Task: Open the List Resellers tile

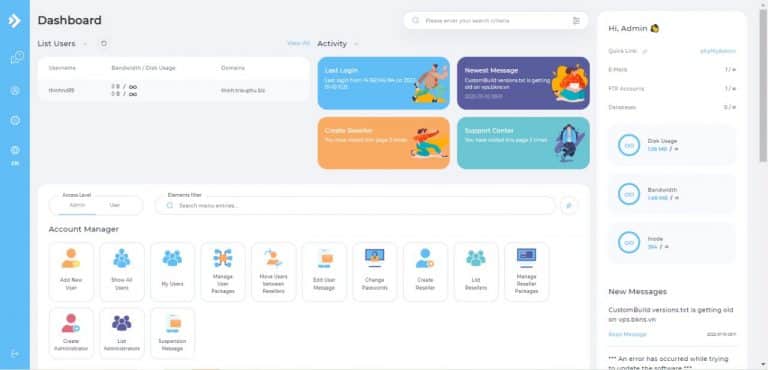Action: [476, 271]
